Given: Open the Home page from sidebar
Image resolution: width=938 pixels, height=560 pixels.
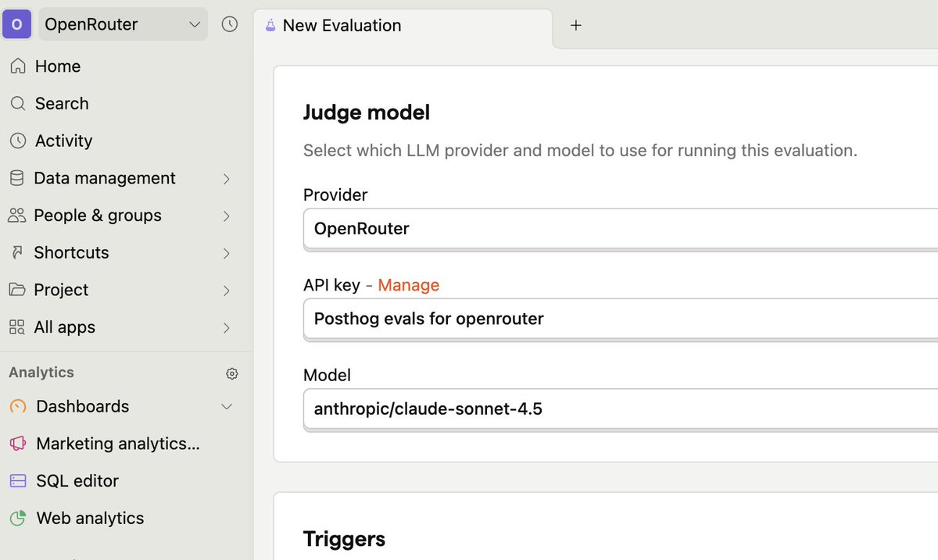Looking at the screenshot, I should pos(56,66).
